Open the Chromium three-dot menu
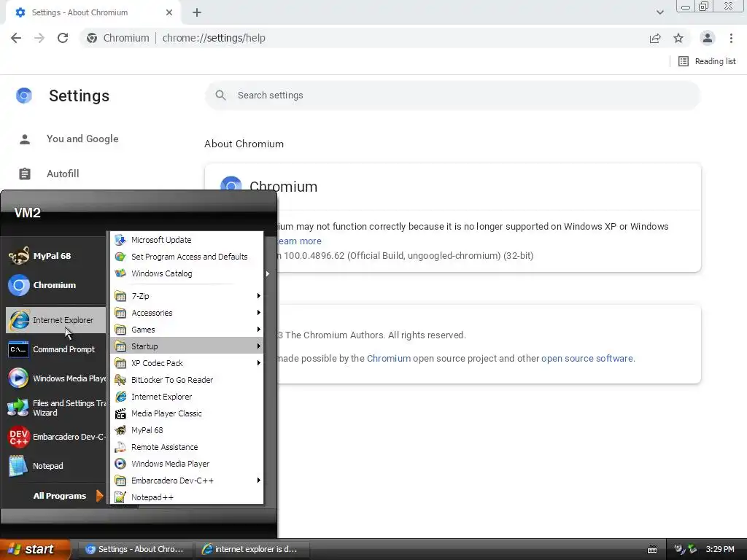 (x=731, y=38)
